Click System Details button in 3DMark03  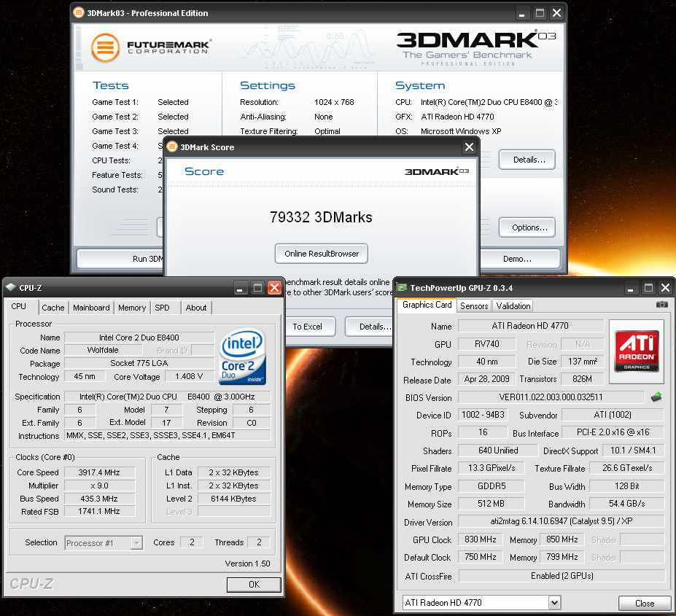(527, 160)
